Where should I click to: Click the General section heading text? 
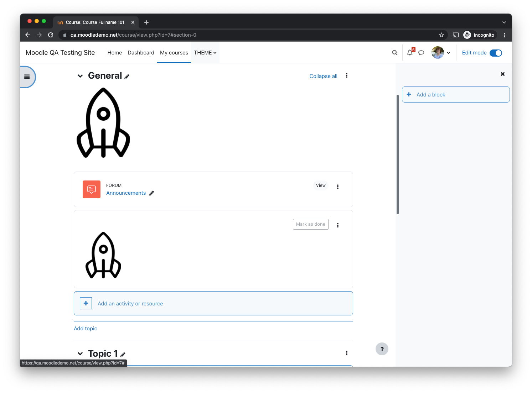(105, 76)
